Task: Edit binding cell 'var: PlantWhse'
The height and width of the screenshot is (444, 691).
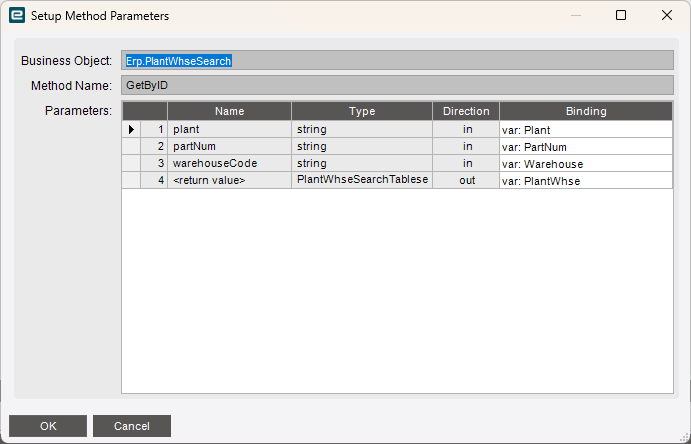Action: (585, 181)
